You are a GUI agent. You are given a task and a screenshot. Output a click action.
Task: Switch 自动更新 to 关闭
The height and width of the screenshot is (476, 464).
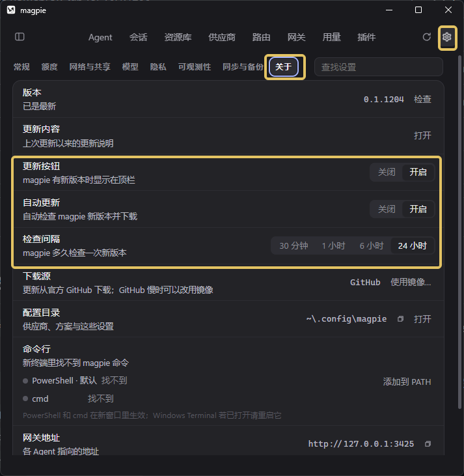pyautogui.click(x=387, y=209)
